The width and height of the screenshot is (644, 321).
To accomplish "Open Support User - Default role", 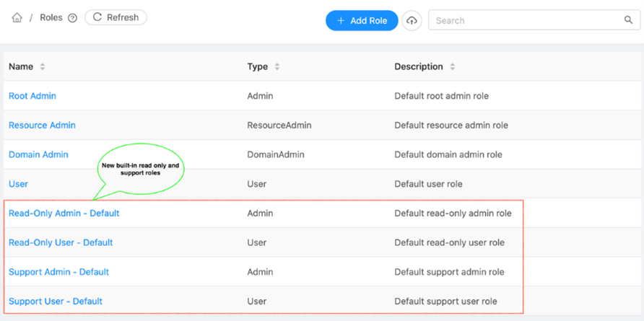I will (x=56, y=302).
